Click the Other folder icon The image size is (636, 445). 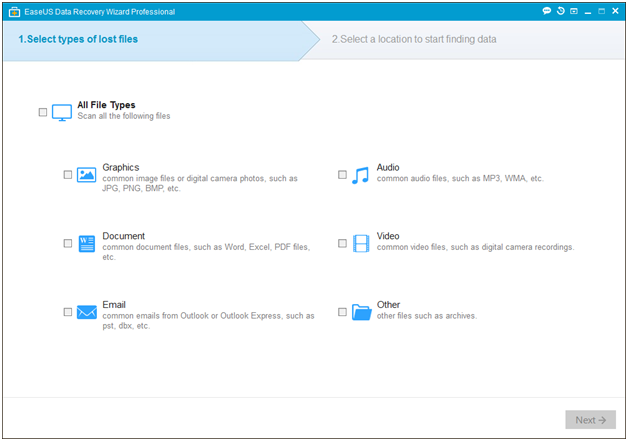click(361, 312)
